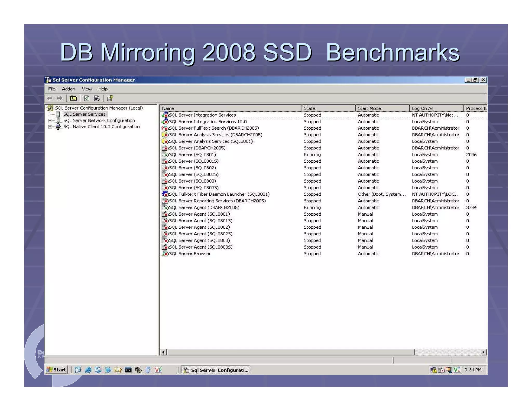
Task: Select SQL Server Services in the tree
Action: (84, 114)
